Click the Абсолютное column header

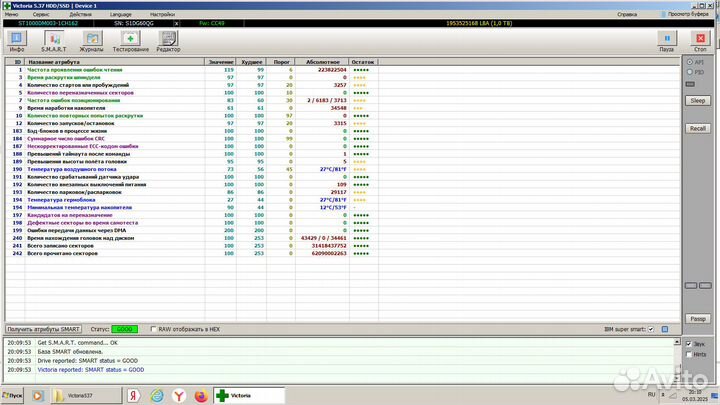click(322, 62)
